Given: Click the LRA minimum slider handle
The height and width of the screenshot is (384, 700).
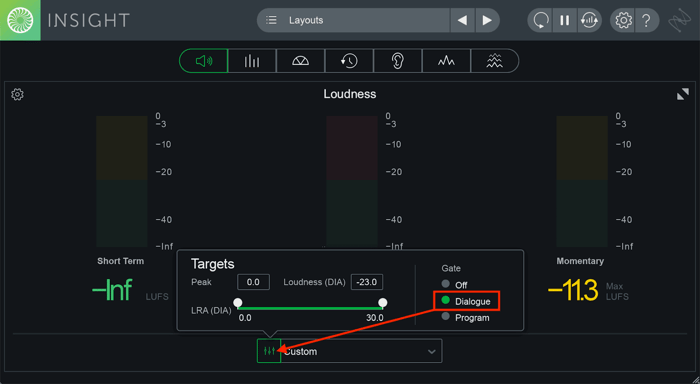Looking at the screenshot, I should click(x=238, y=303).
